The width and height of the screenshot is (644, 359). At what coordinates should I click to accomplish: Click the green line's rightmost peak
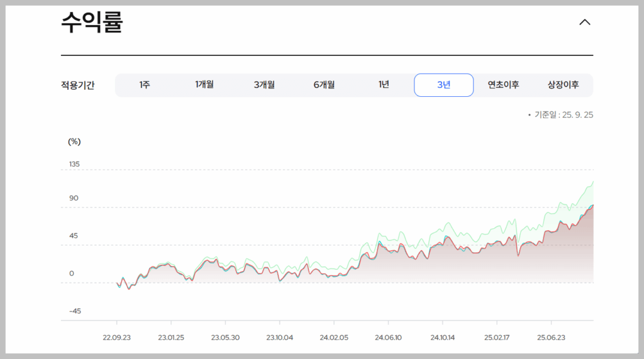tap(592, 182)
